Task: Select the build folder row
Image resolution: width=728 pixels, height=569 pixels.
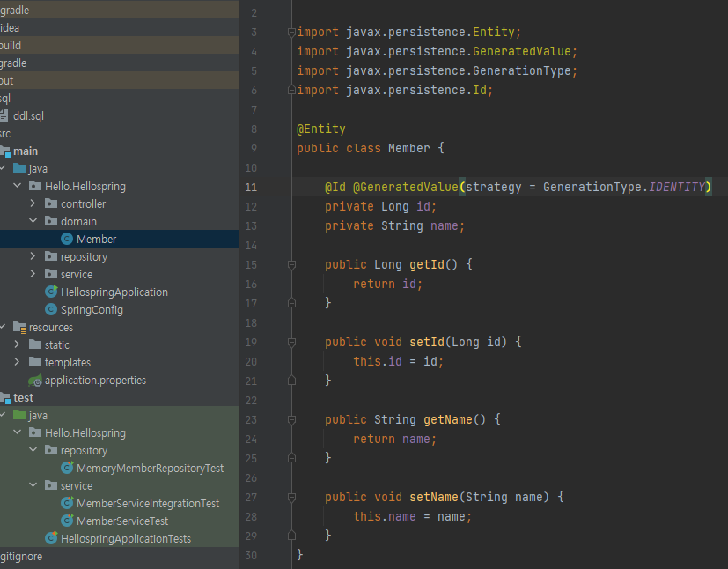Action: point(120,45)
